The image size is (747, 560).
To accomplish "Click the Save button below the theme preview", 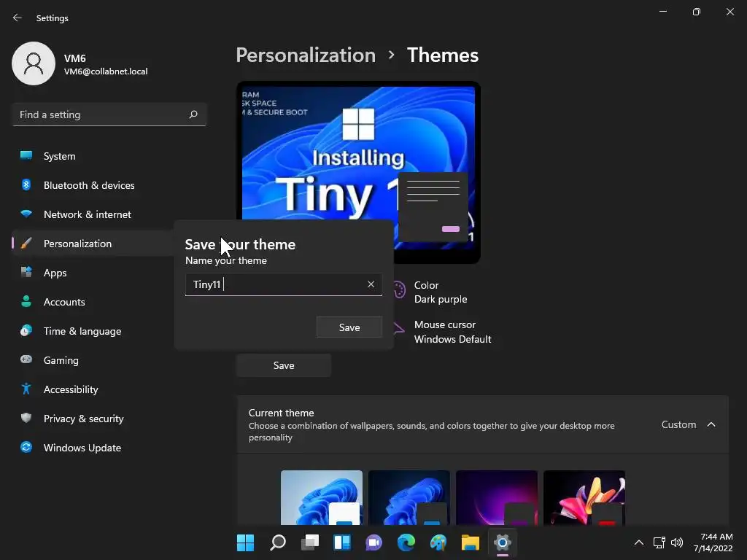I will pos(284,365).
